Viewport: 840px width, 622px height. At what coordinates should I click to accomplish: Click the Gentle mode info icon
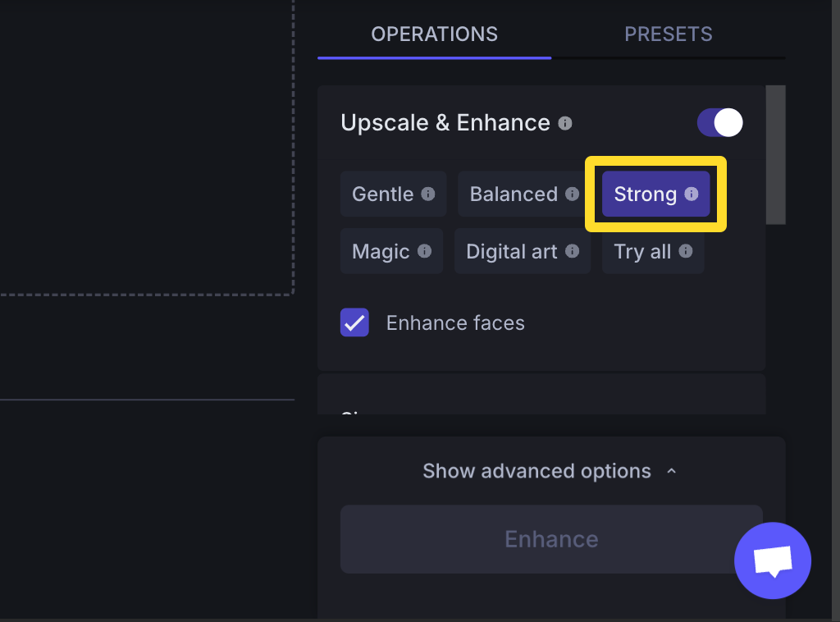pyautogui.click(x=427, y=194)
